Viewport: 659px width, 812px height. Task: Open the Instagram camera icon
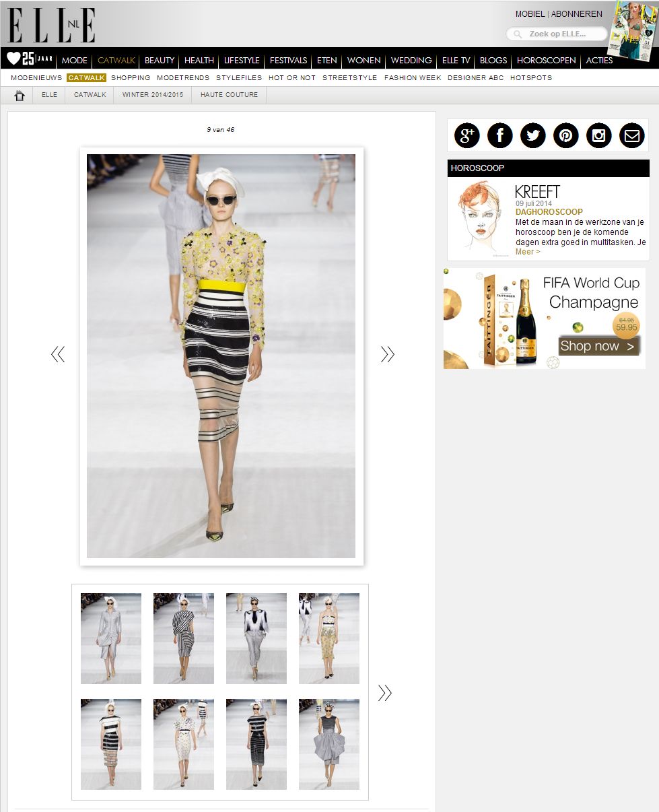(598, 136)
